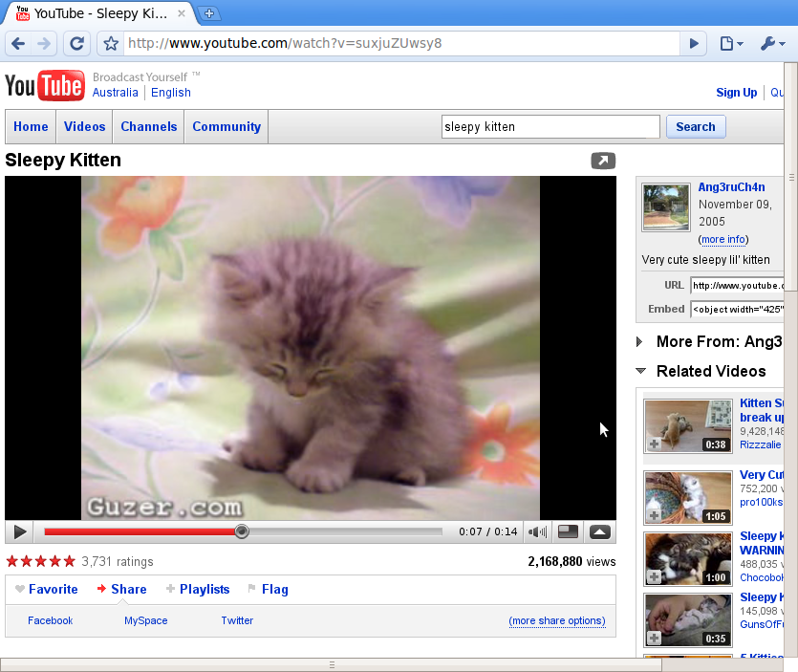
Task: Select the Embed code field
Action: click(737, 310)
